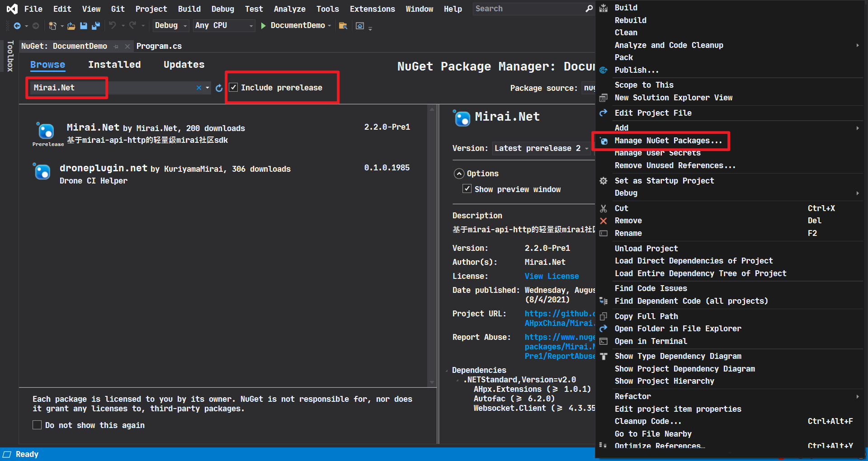Collapse the Options section chevron

click(459, 174)
